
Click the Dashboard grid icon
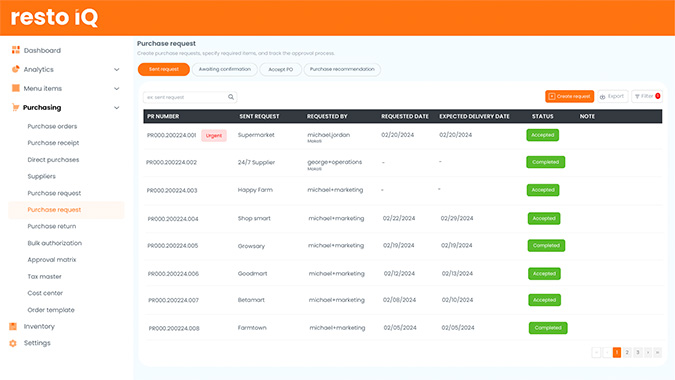tap(16, 50)
